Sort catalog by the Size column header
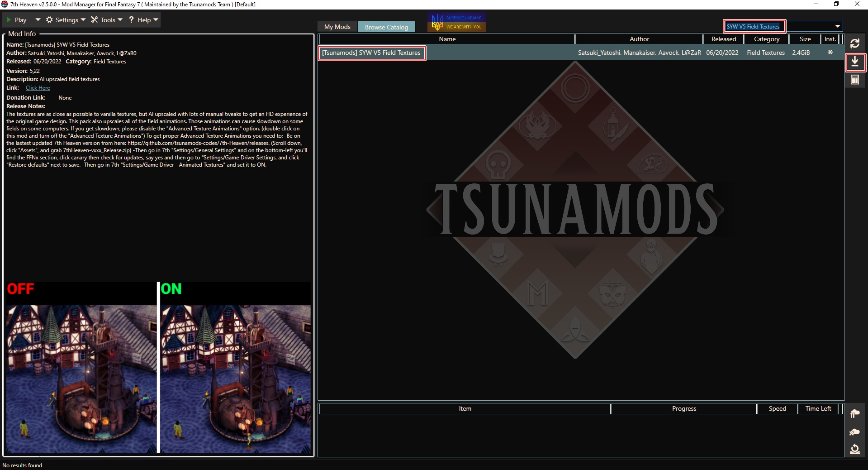Image resolution: width=868 pixels, height=470 pixels. (x=805, y=39)
